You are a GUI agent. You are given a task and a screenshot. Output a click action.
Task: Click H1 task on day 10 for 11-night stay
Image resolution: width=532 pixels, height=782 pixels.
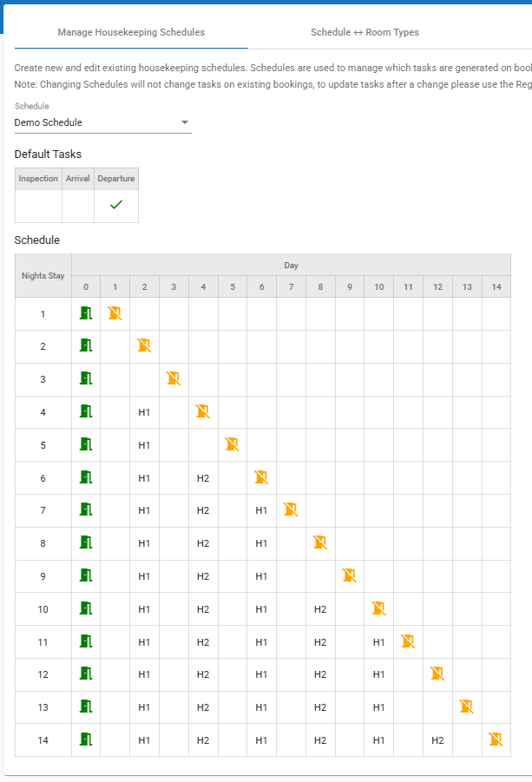pos(378,641)
